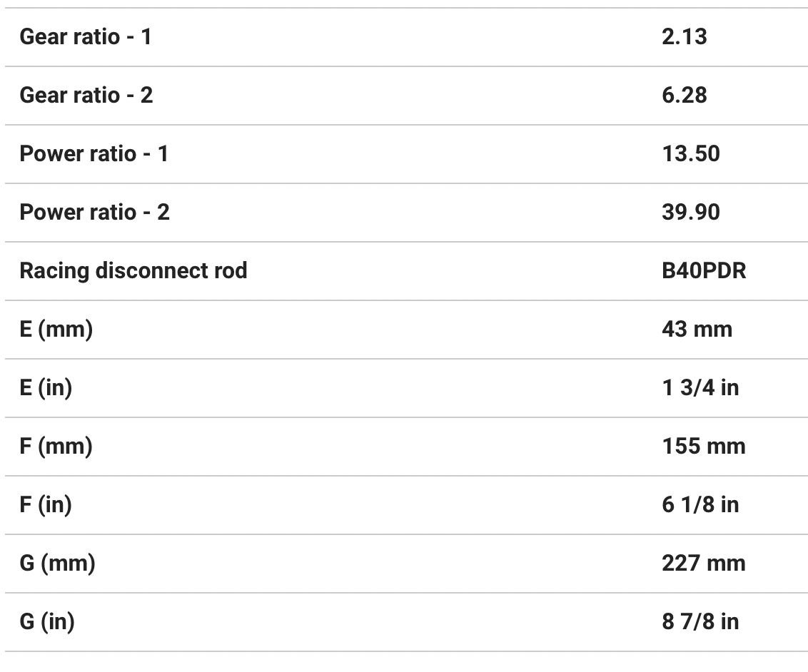Click the "Gear ratio - 1" label
This screenshot has width=808, height=672.
(x=86, y=37)
